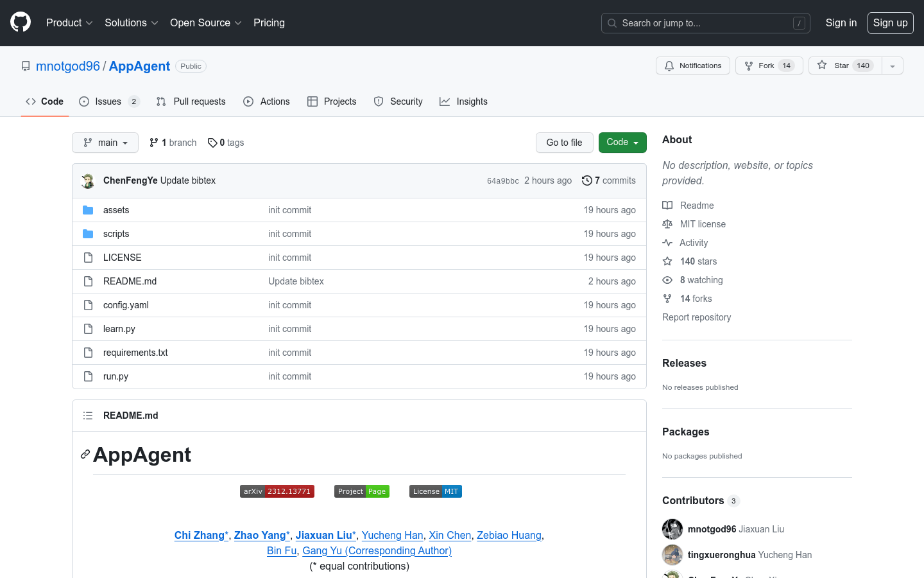Click ChenFengYe's avatar in the commit row
Viewport: 924px width, 578px height.
(x=88, y=180)
